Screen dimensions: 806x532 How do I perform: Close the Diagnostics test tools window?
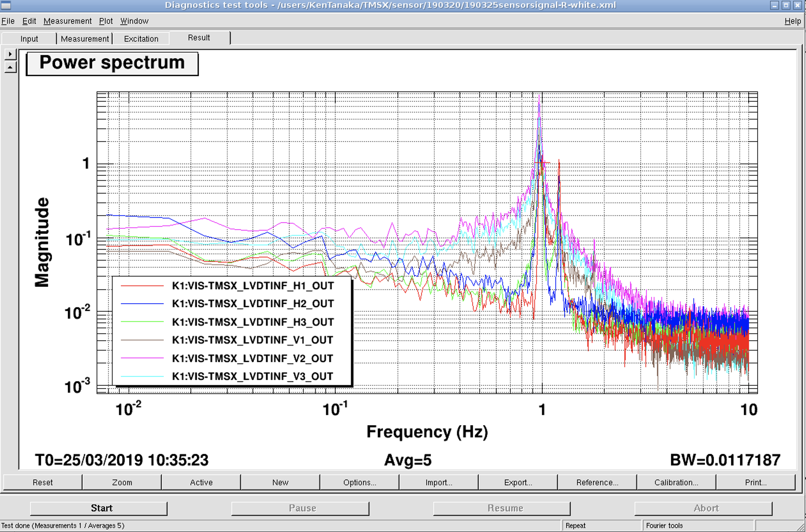pyautogui.click(x=797, y=5)
